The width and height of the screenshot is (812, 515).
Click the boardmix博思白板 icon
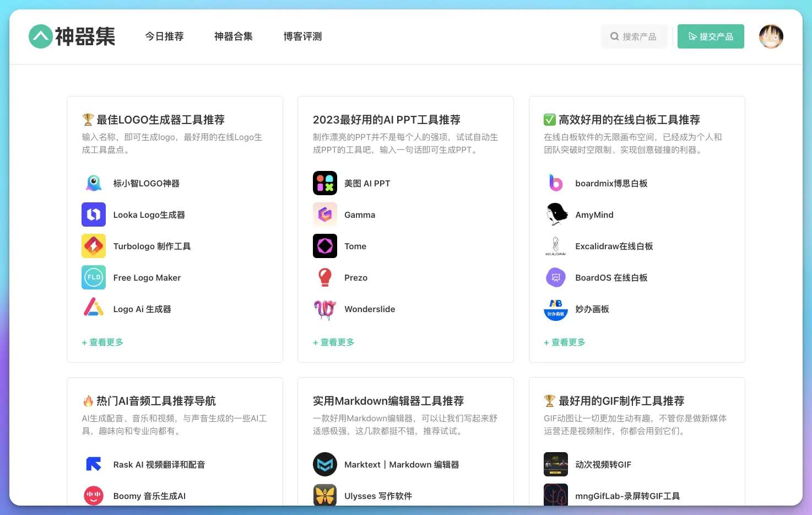(x=556, y=183)
